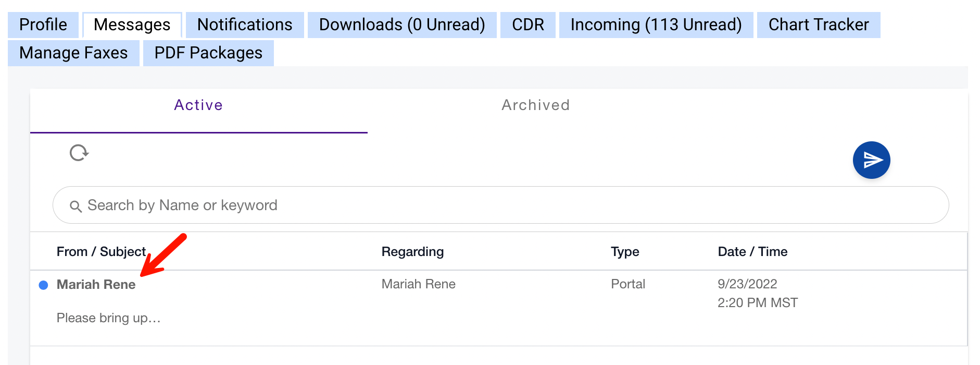This screenshot has width=980, height=365.
Task: Select the Manage Faxes tab
Action: [73, 53]
